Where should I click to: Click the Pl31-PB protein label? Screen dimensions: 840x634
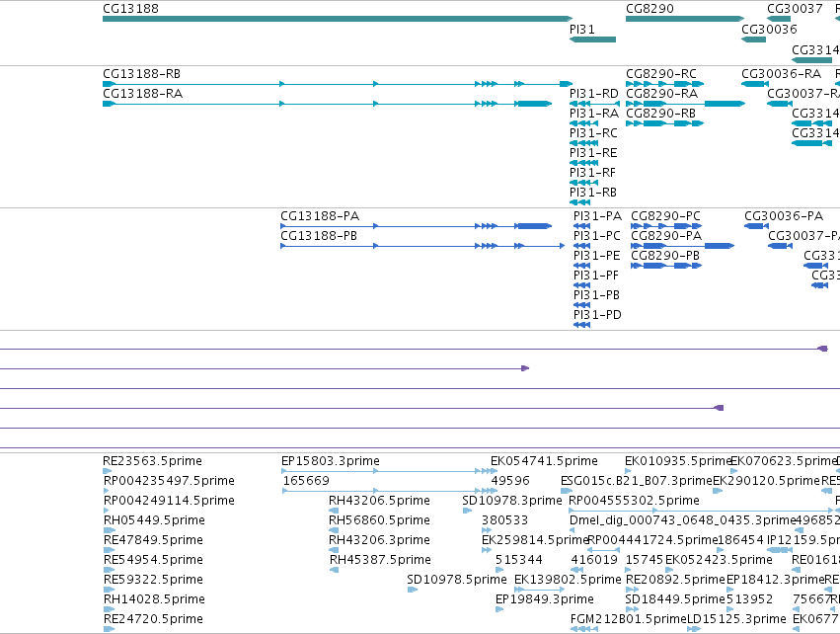pos(596,295)
